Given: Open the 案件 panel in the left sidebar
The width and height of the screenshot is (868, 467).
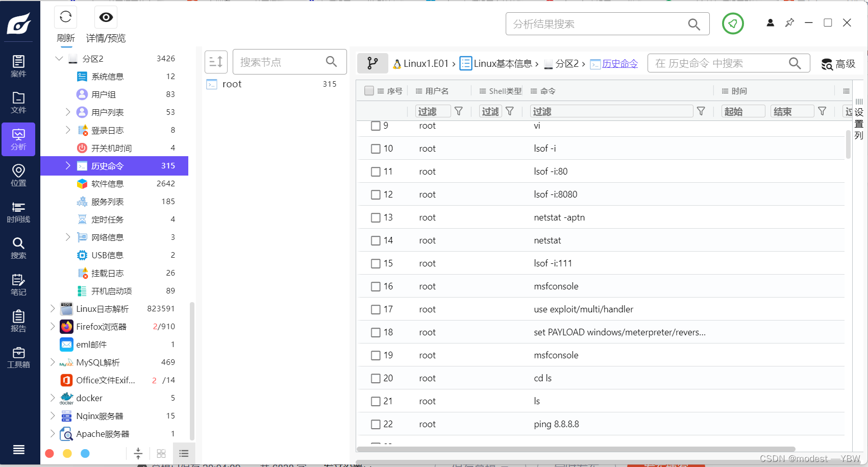Looking at the screenshot, I should [x=18, y=65].
